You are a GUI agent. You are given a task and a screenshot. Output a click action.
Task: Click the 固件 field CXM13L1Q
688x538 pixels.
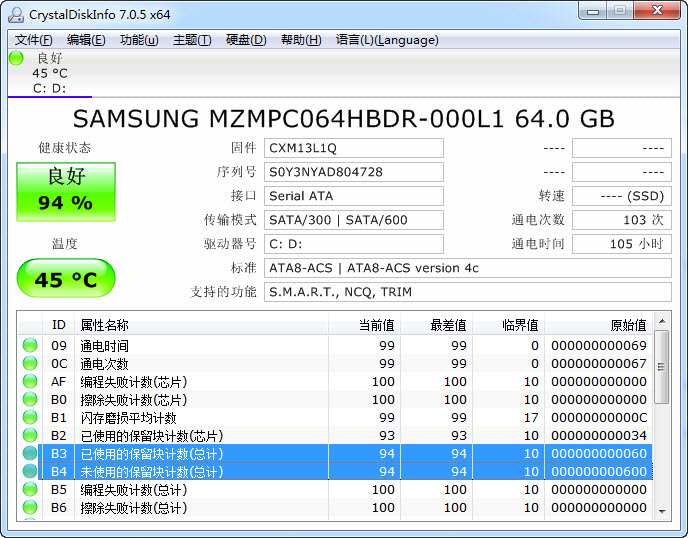pyautogui.click(x=354, y=148)
